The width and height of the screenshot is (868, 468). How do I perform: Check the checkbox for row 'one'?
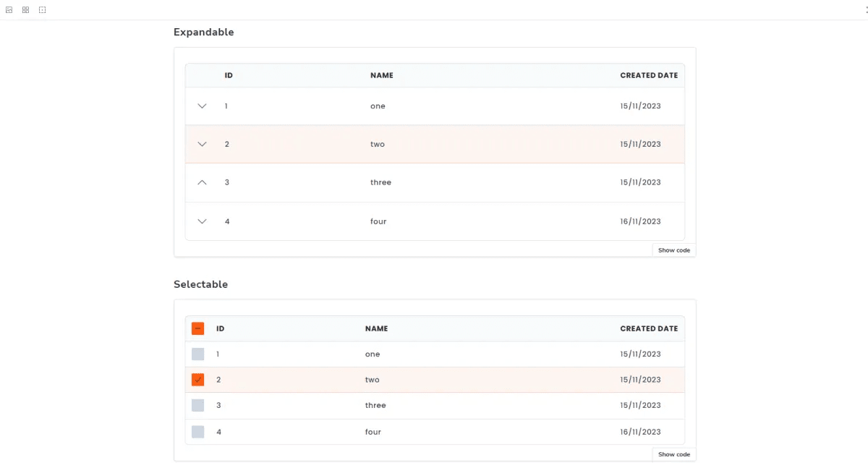coord(197,354)
